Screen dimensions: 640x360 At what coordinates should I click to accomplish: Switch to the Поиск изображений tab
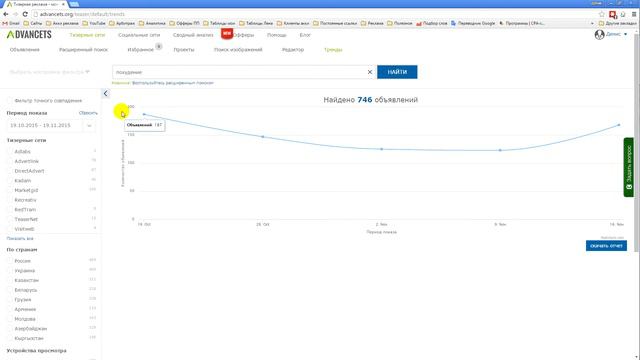click(238, 50)
